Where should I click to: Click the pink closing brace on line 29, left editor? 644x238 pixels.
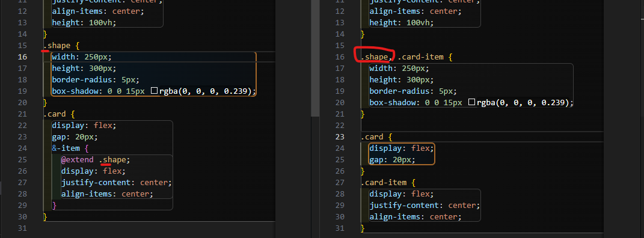54,205
